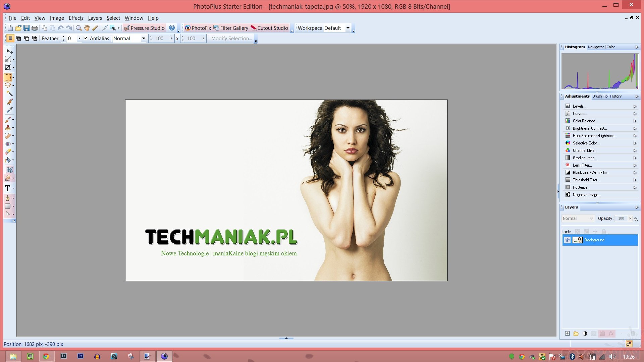Open the Effects menu
The width and height of the screenshot is (644, 362).
(76, 18)
